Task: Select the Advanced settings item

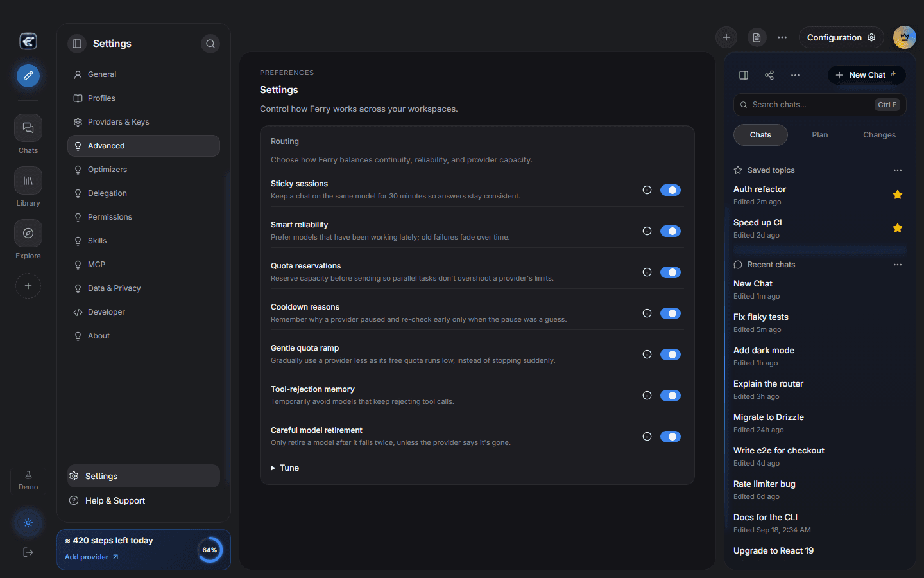Action: (144, 146)
